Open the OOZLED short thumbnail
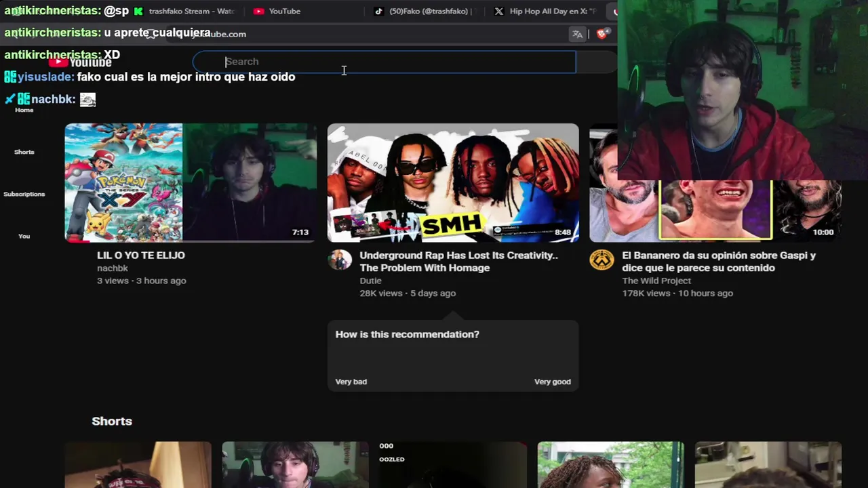 453,465
